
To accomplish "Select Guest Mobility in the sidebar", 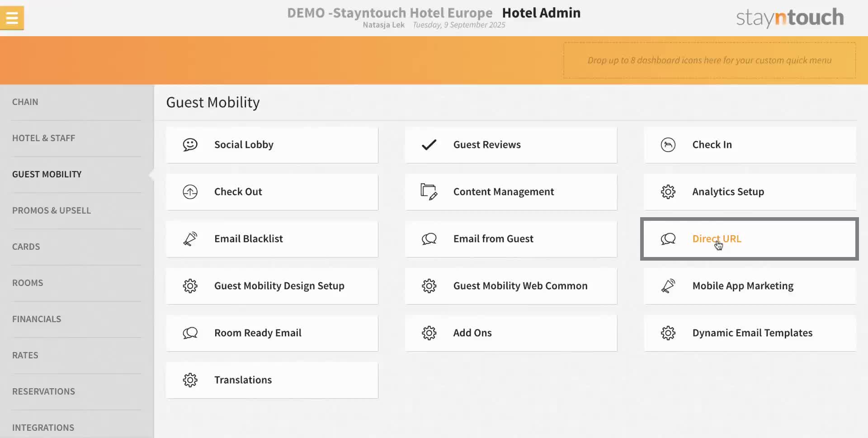I will point(77,175).
